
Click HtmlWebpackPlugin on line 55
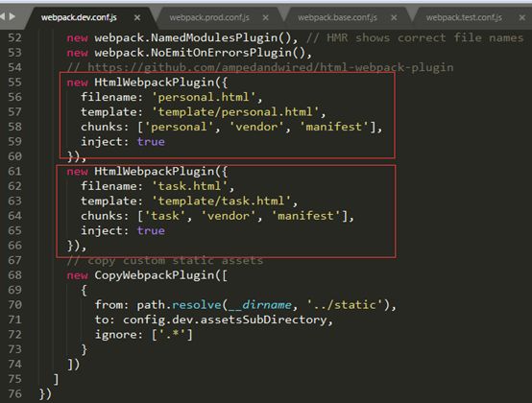[x=155, y=82]
